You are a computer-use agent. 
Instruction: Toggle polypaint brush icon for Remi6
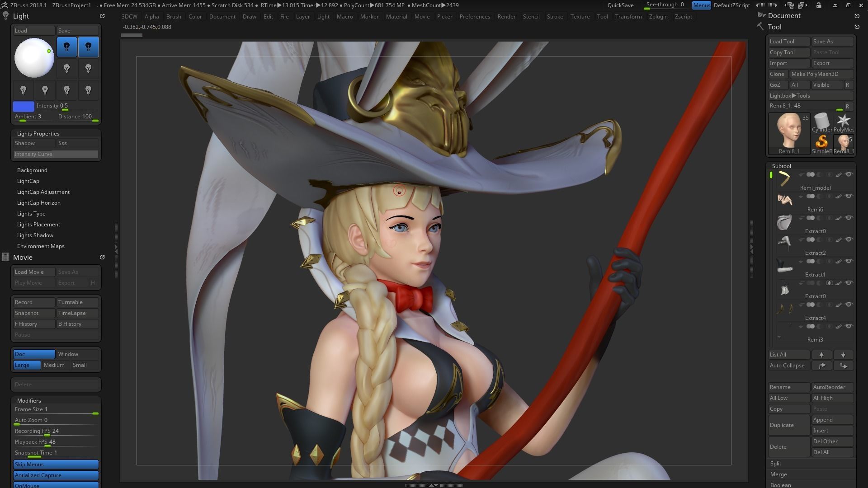[839, 196]
